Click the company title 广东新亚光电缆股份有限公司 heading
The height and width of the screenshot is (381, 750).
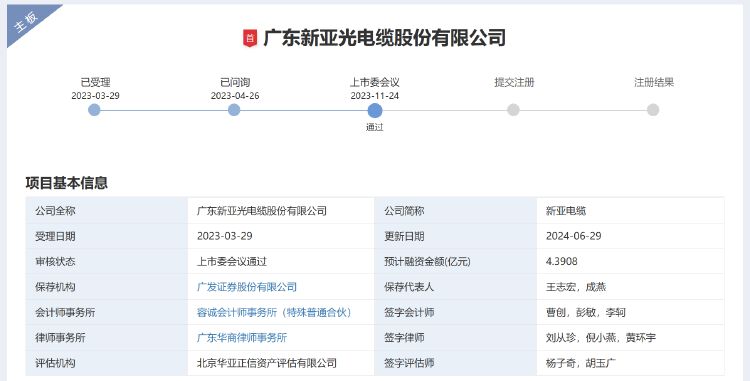pos(384,38)
